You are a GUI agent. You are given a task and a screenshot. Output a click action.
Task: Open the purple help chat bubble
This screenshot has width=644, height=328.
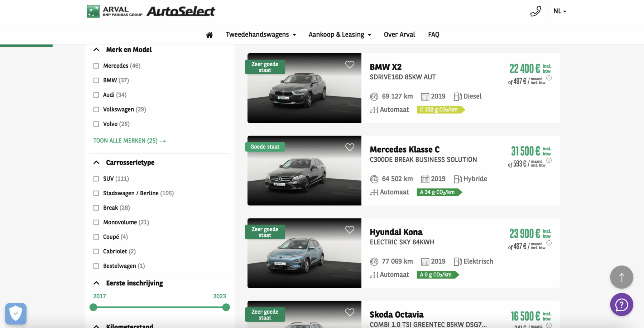click(x=621, y=305)
